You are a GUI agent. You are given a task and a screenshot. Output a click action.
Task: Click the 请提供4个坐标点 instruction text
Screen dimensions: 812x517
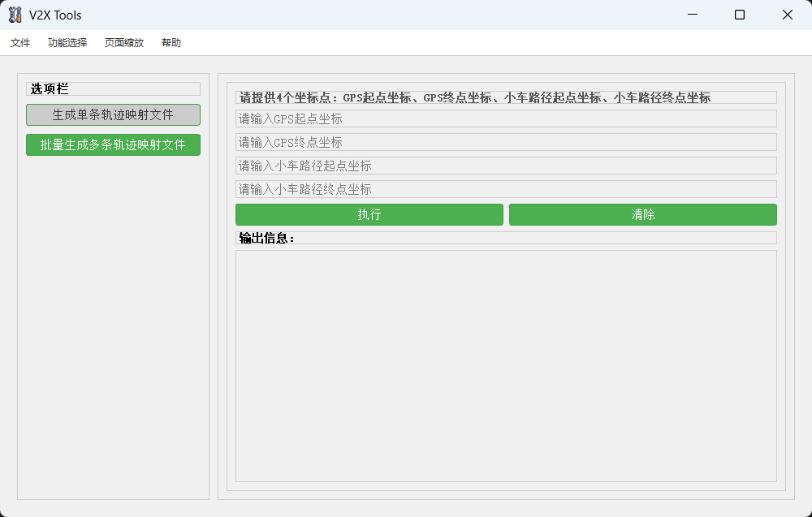coord(475,98)
